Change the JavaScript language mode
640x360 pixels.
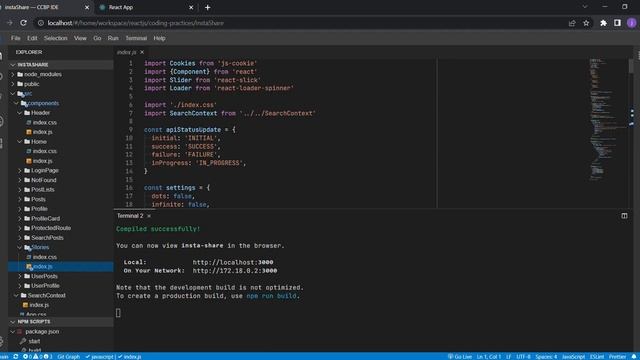pyautogui.click(x=573, y=357)
